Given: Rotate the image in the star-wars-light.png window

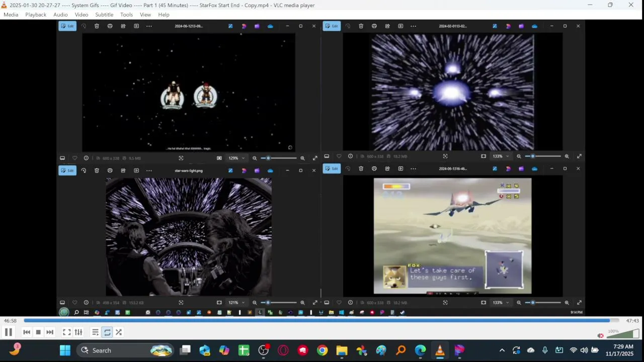Looking at the screenshot, I should (84, 170).
